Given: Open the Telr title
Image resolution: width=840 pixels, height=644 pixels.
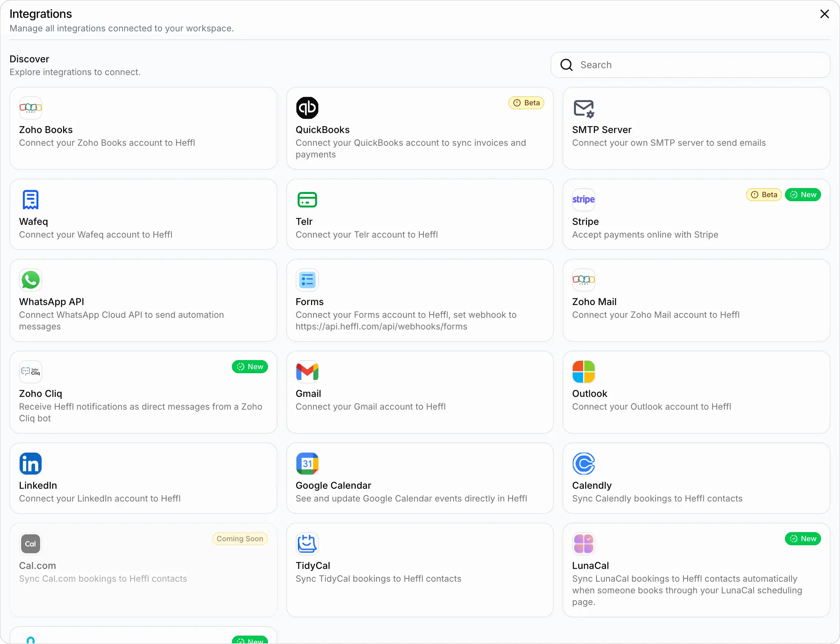Looking at the screenshot, I should [x=304, y=222].
